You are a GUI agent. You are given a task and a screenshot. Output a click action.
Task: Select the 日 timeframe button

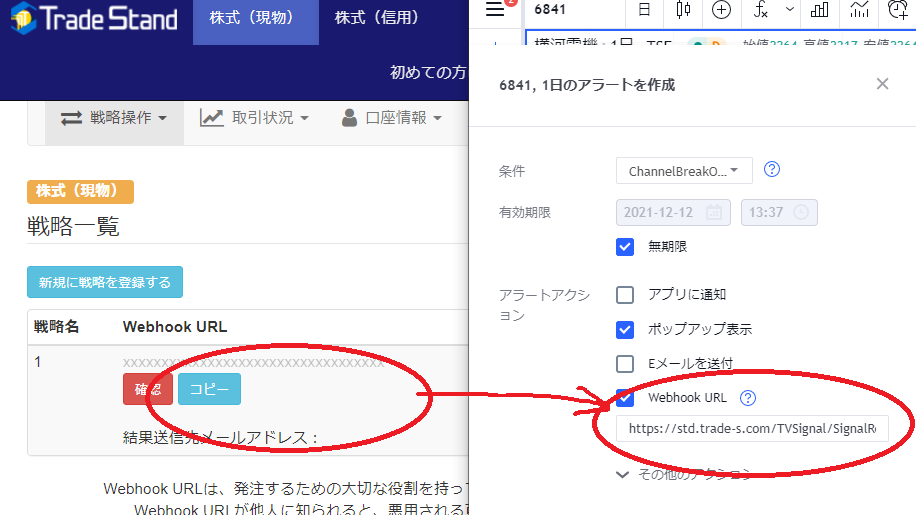(x=644, y=9)
